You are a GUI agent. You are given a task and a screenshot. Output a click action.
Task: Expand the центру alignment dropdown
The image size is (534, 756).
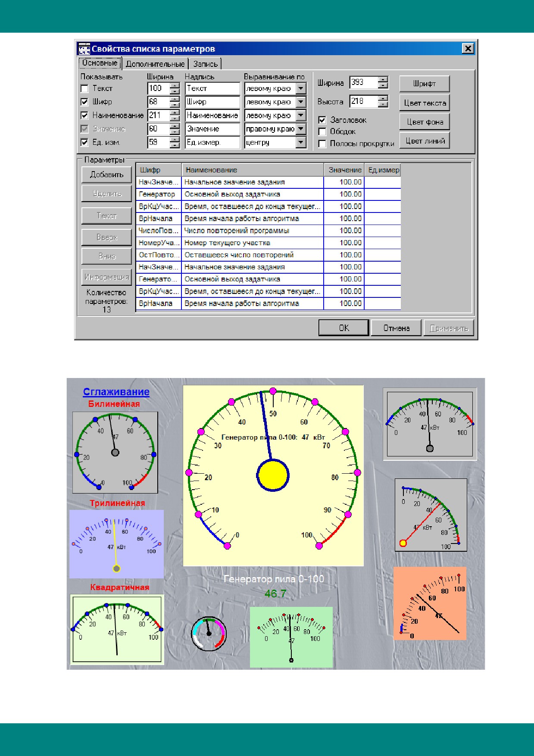point(301,142)
